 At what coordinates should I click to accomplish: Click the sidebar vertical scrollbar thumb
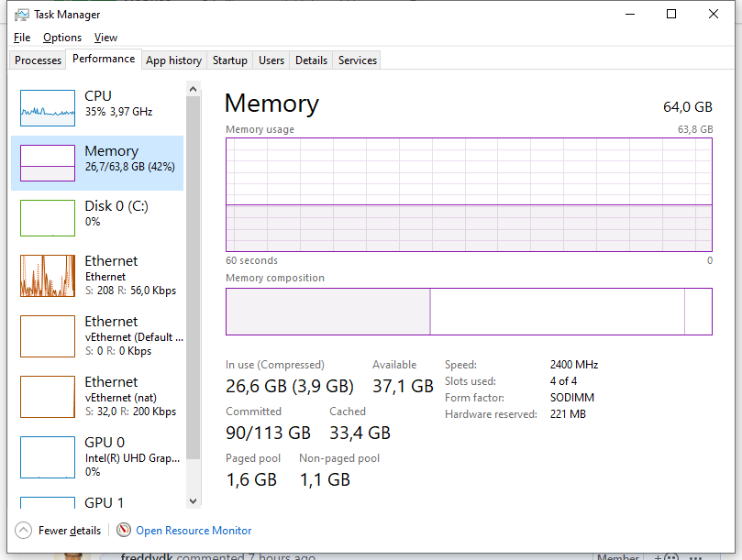(x=193, y=277)
